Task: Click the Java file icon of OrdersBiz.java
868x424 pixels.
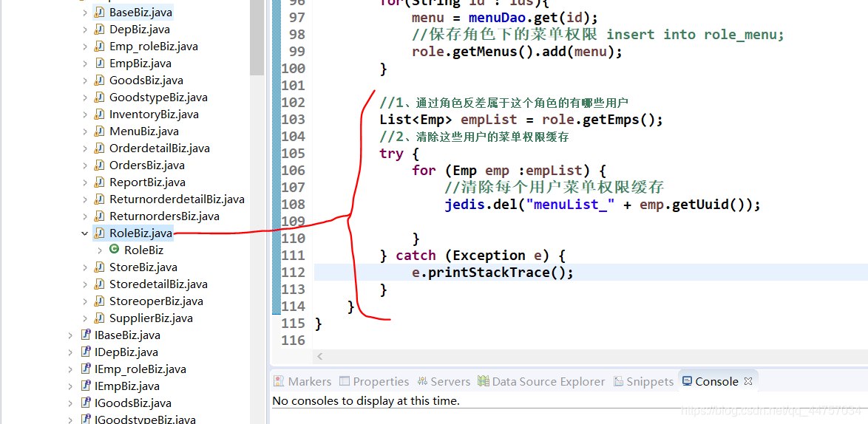Action: click(x=100, y=166)
